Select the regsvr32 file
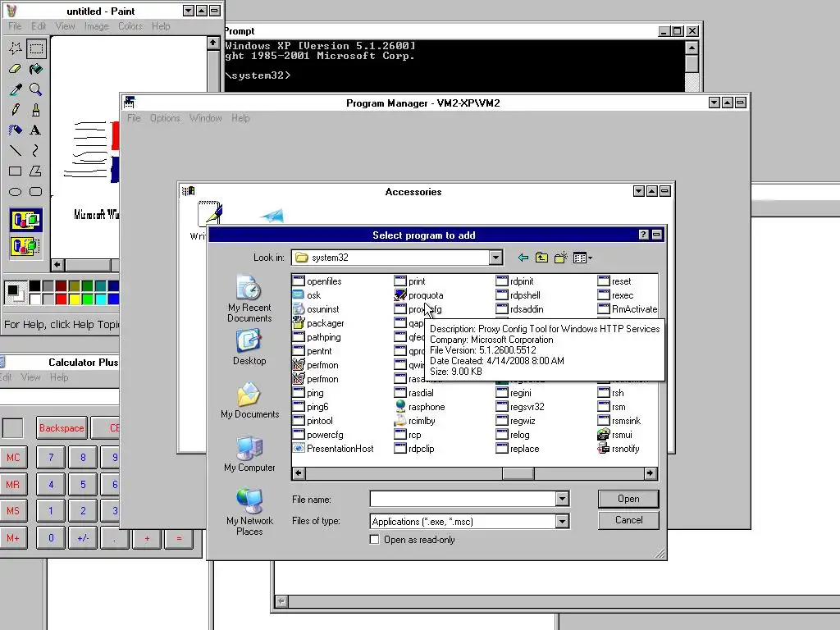This screenshot has width=840, height=630. [520, 407]
